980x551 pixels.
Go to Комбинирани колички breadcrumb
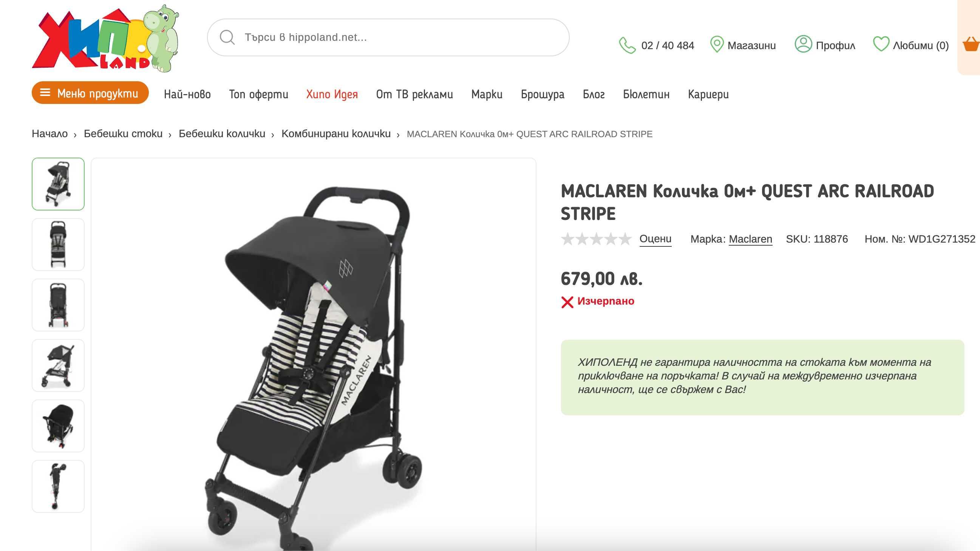pos(336,134)
